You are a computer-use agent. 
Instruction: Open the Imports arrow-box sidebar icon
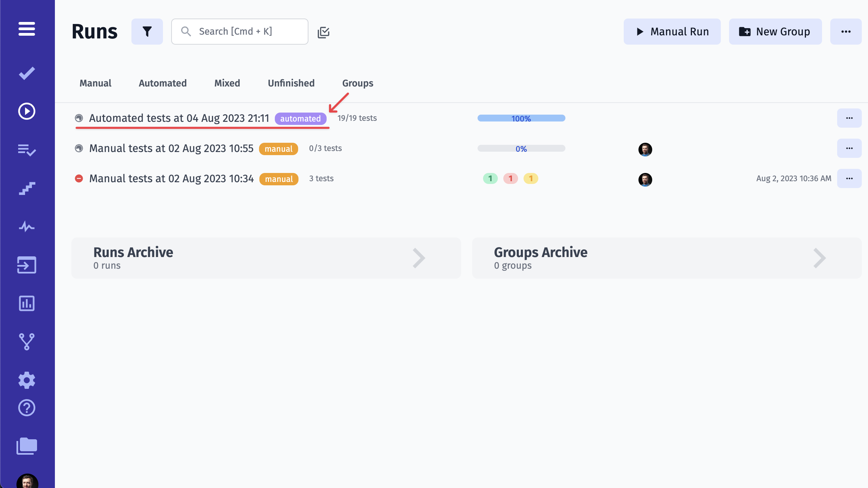click(27, 265)
